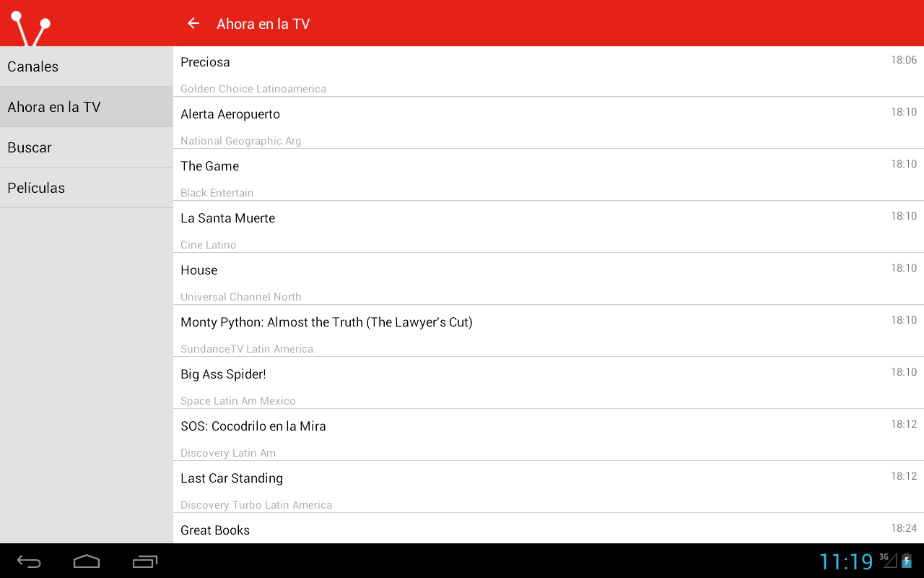Tap the 18:24 time for Great Books

pyautogui.click(x=904, y=528)
